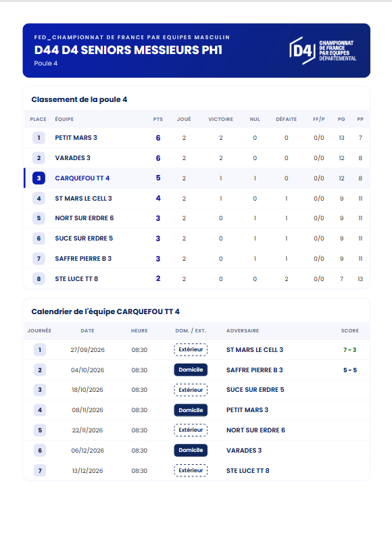The image size is (392, 554).
Task: Click the D44 D4 SENIORS MESSIEURS PH1 title
Action: coord(128,50)
